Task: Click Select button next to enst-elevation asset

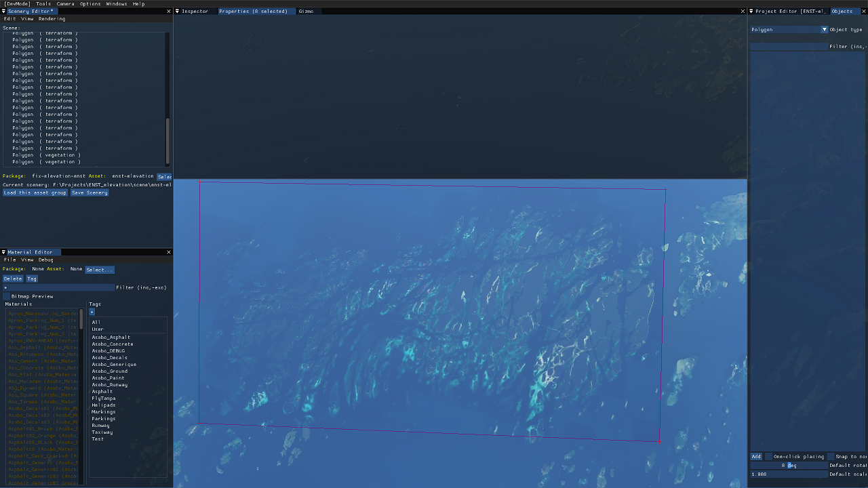Action: tap(164, 176)
